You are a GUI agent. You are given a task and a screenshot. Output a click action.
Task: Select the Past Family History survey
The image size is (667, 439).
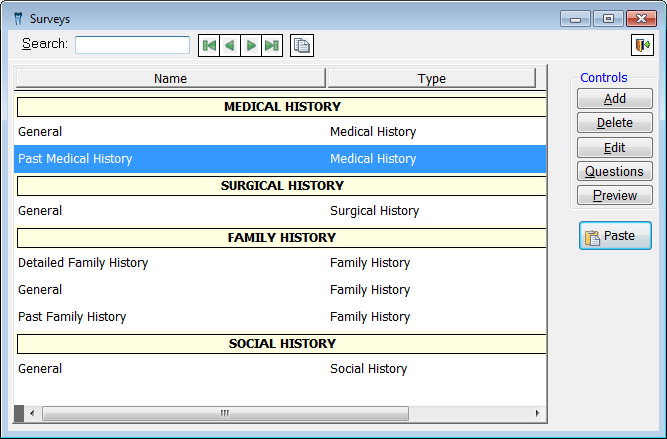click(x=72, y=317)
